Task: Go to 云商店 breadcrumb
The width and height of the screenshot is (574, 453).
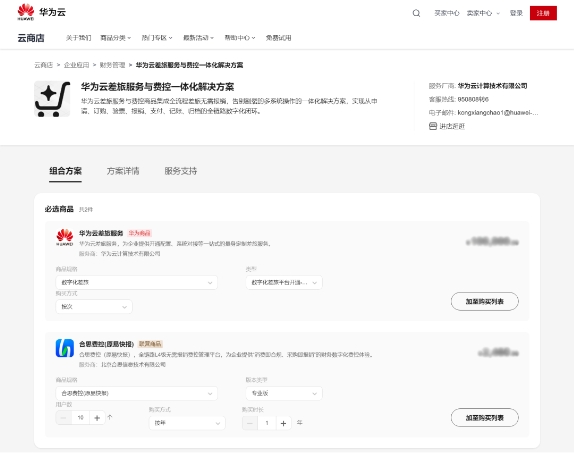Action: click(x=44, y=65)
